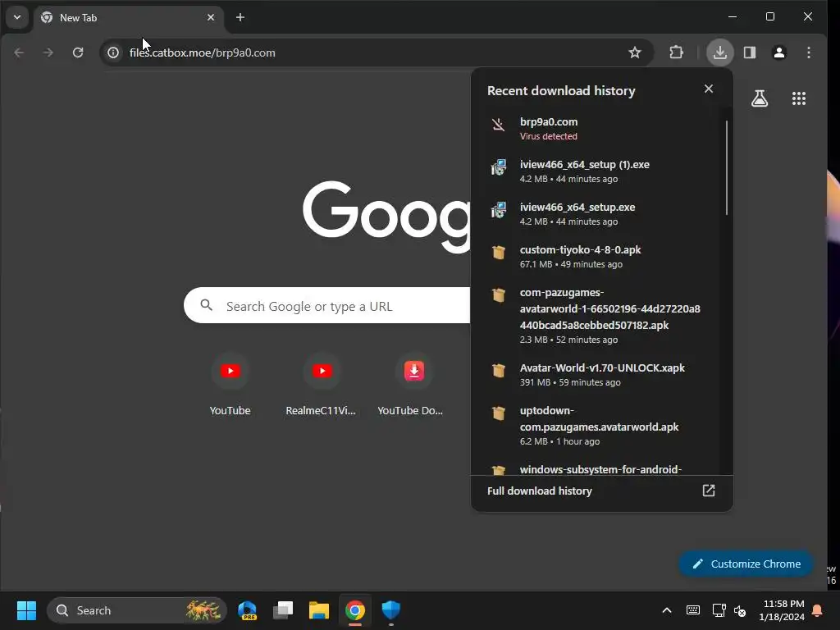Go back with the back arrow
This screenshot has height=630, width=840.
(x=19, y=52)
